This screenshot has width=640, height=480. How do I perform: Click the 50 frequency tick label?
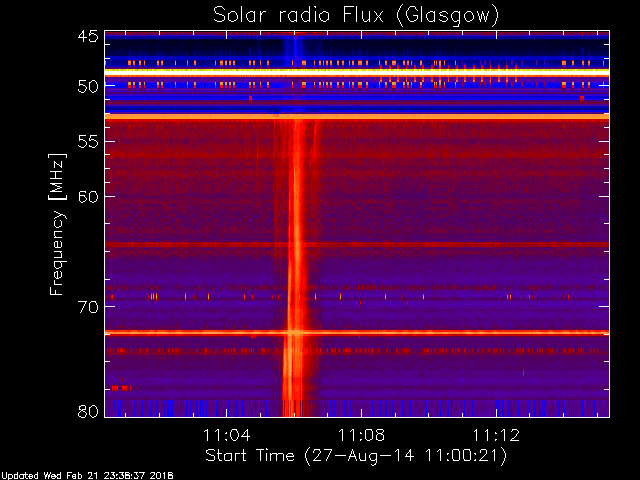pyautogui.click(x=88, y=86)
